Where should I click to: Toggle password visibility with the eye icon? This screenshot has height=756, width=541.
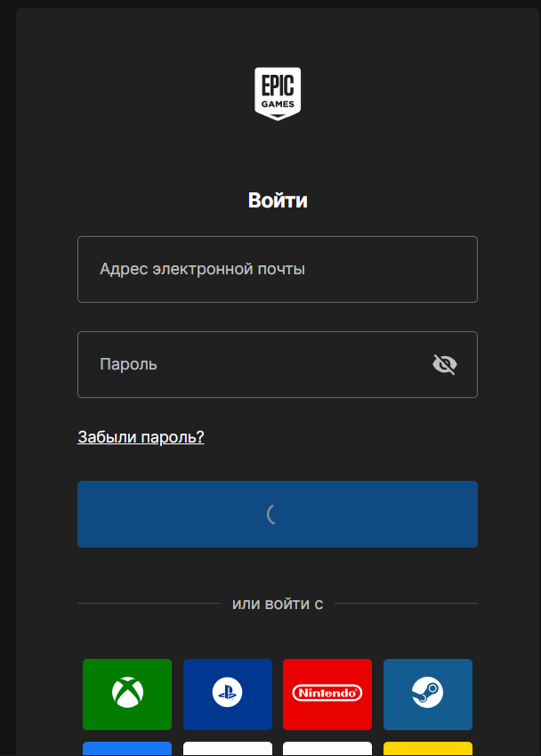coord(444,363)
